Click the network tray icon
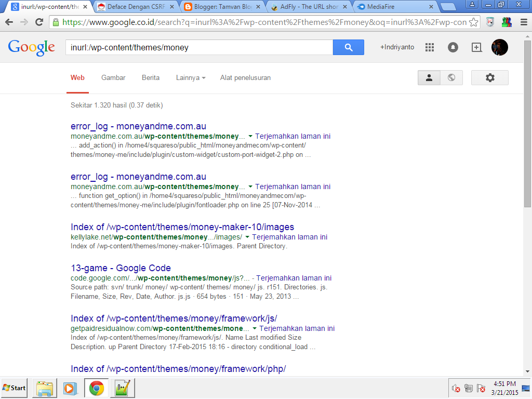 click(x=469, y=388)
